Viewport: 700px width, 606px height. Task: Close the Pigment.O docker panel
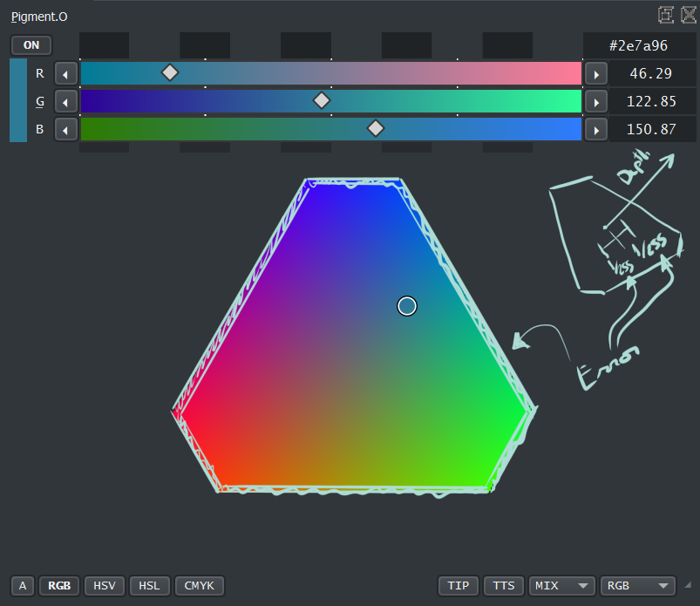(x=688, y=14)
